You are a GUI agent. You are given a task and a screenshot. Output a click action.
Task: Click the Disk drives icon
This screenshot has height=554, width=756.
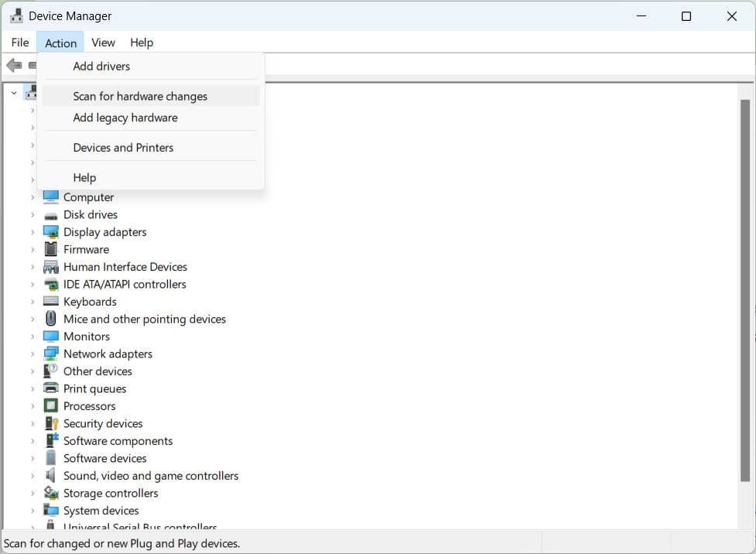click(50, 214)
